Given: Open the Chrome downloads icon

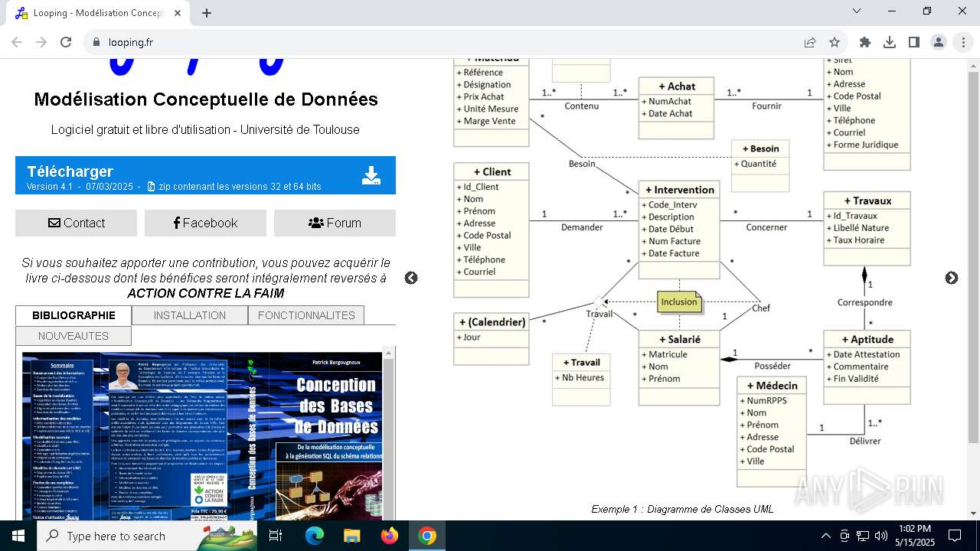Looking at the screenshot, I should click(x=890, y=42).
